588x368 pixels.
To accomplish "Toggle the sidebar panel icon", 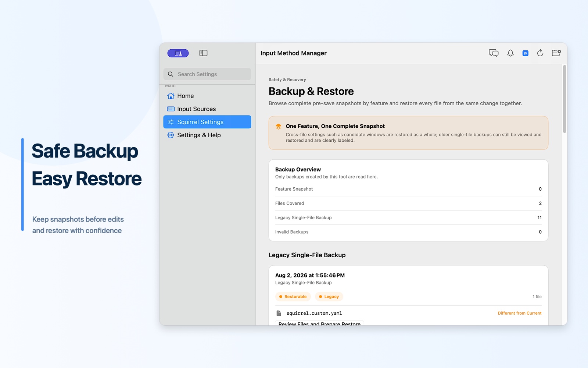I will [203, 53].
